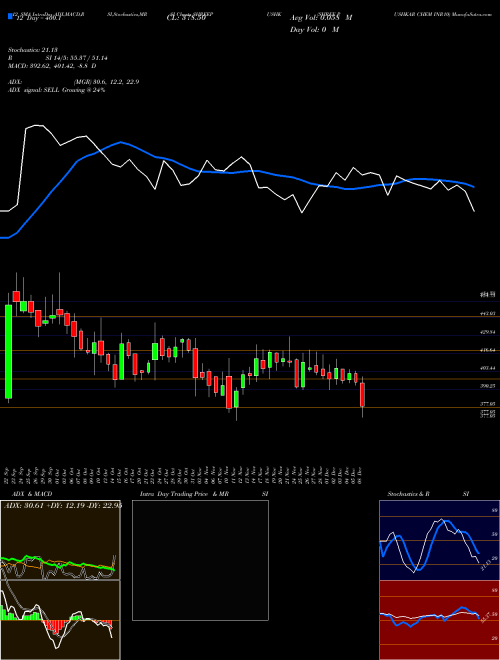Click 'ADX signal: SELL Growing @ 24%'

click(57, 90)
